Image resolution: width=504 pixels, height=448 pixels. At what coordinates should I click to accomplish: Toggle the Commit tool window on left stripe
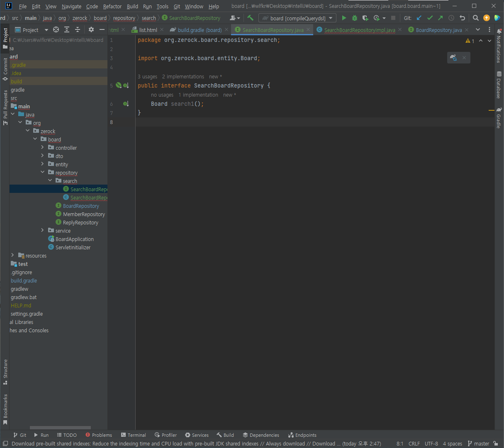pos(5,69)
